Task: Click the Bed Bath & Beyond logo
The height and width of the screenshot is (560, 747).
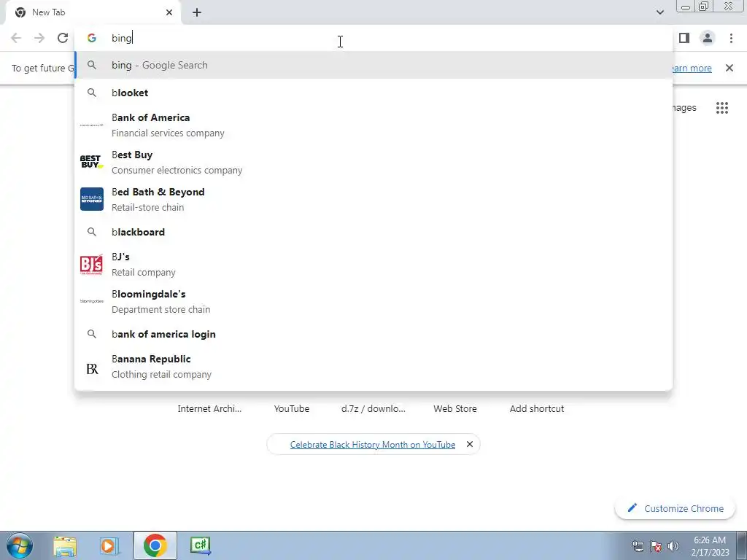Action: 91,199
